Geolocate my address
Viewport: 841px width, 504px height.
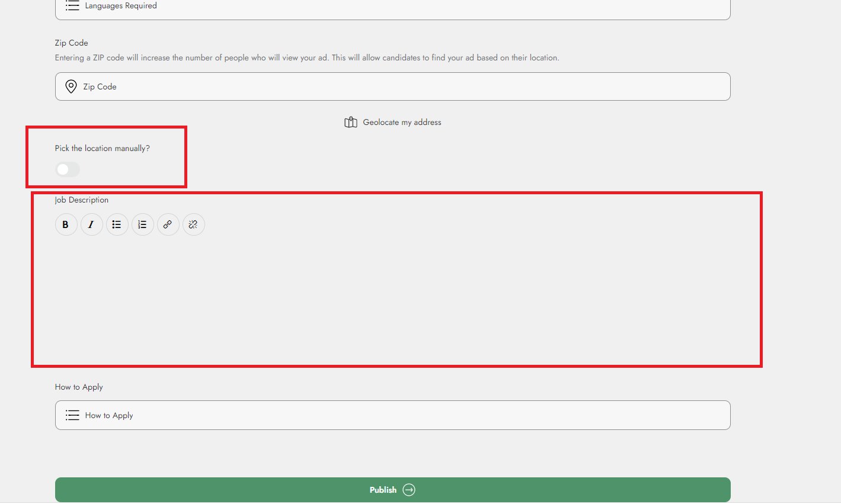coord(402,122)
